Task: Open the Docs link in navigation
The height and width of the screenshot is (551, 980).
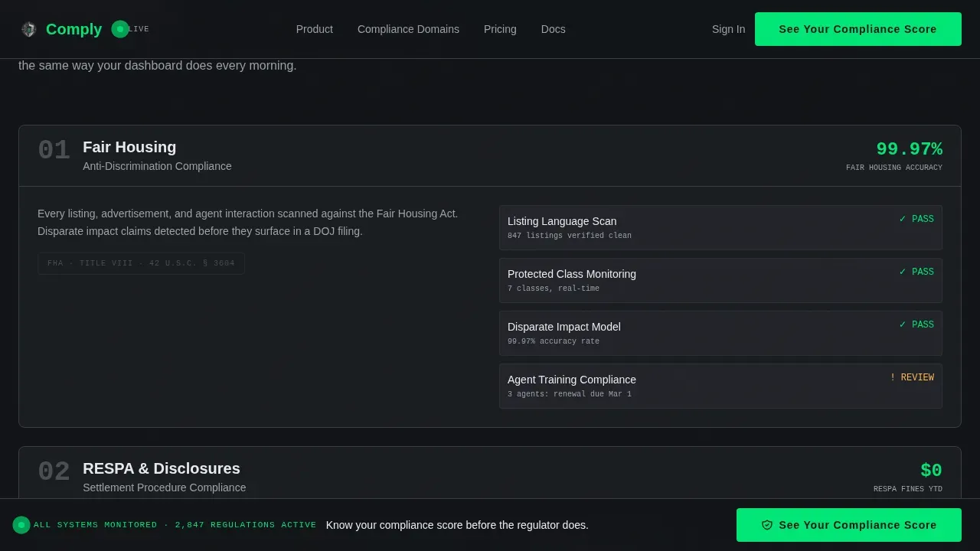Action: click(x=553, y=29)
